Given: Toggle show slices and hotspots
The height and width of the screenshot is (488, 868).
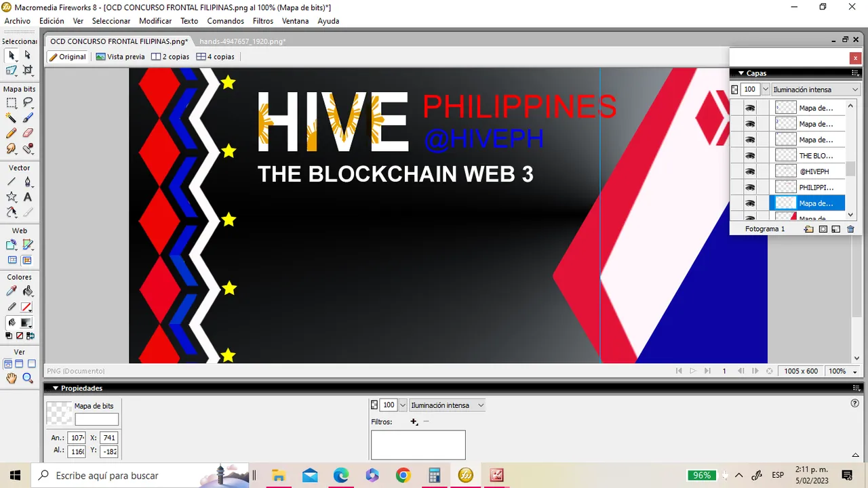Looking at the screenshot, I should pyautogui.click(x=27, y=260).
